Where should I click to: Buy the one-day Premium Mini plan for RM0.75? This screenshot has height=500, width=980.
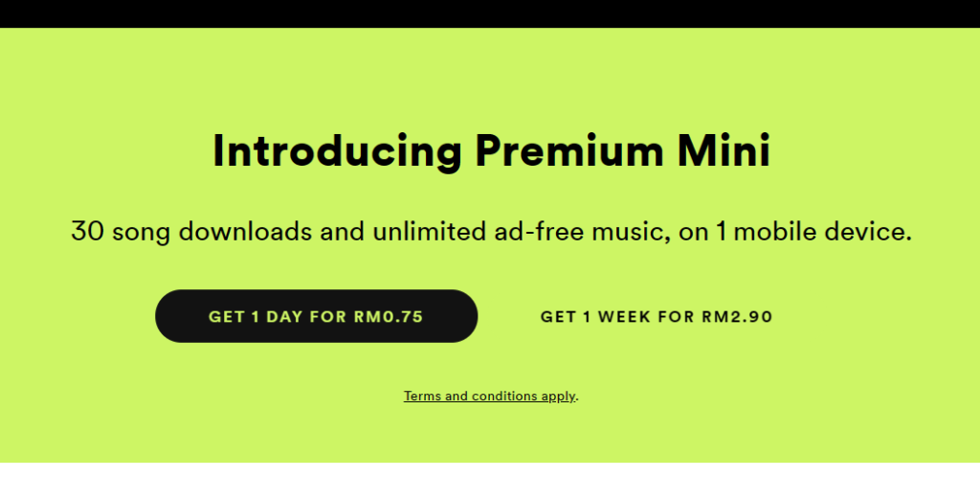click(x=316, y=316)
